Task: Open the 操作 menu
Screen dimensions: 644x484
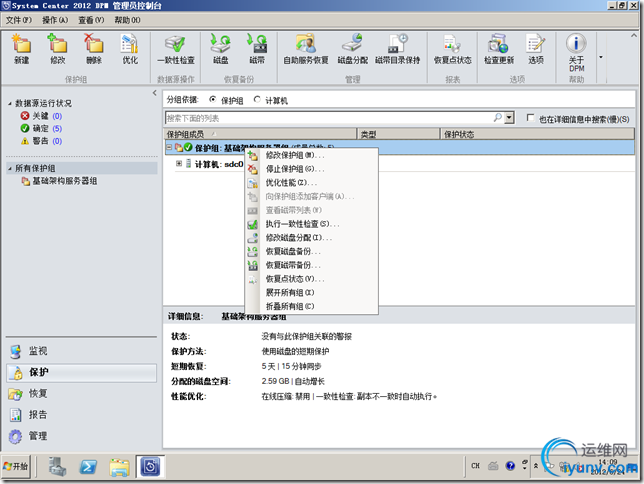Action: (x=55, y=20)
